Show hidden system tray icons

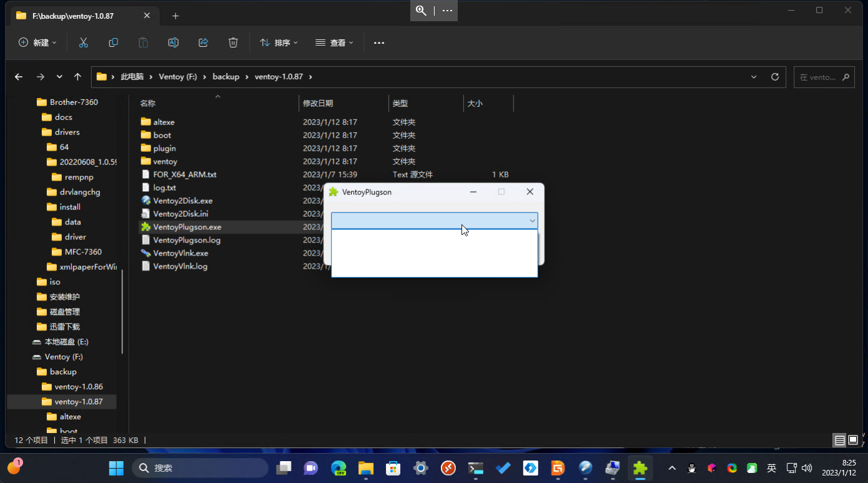click(672, 468)
